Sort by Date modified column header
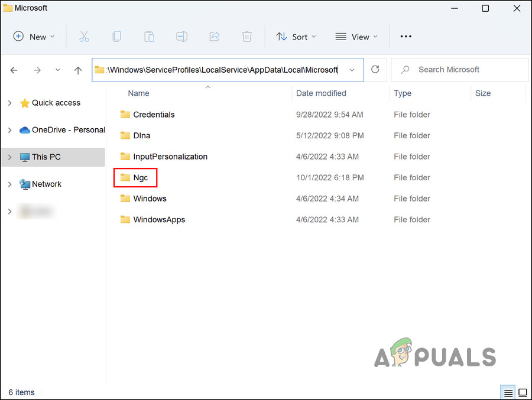Viewport: 532px width, 400px height. tap(321, 93)
